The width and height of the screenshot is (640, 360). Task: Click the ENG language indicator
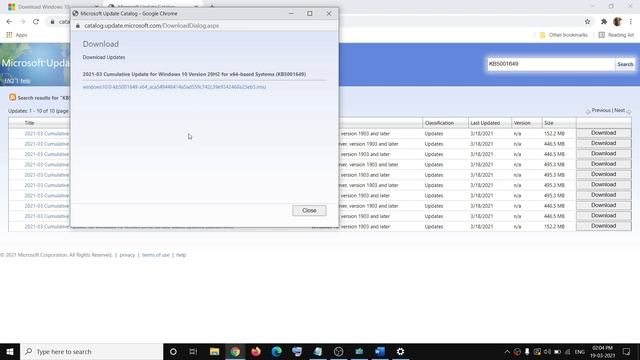coord(579,352)
